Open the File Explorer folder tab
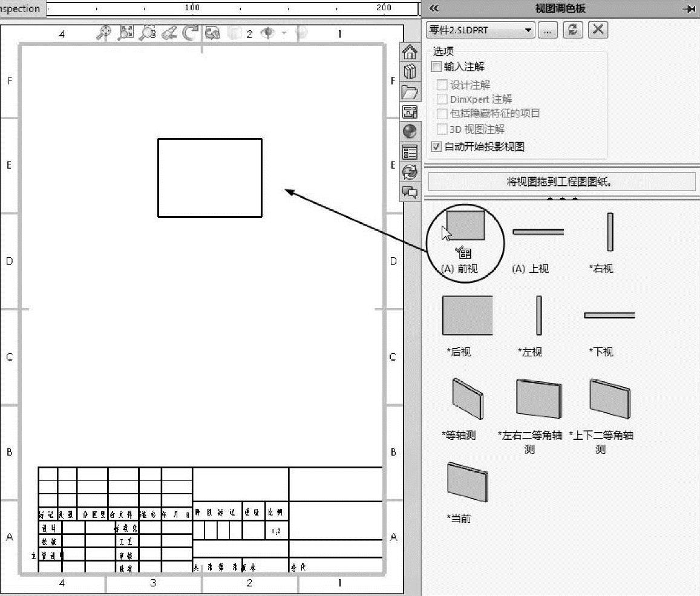The height and width of the screenshot is (596, 700). 410,92
